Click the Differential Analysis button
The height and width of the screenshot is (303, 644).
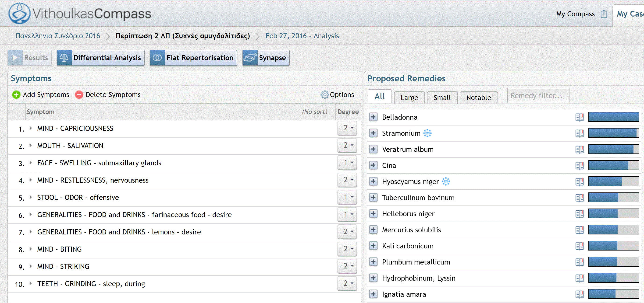click(100, 58)
